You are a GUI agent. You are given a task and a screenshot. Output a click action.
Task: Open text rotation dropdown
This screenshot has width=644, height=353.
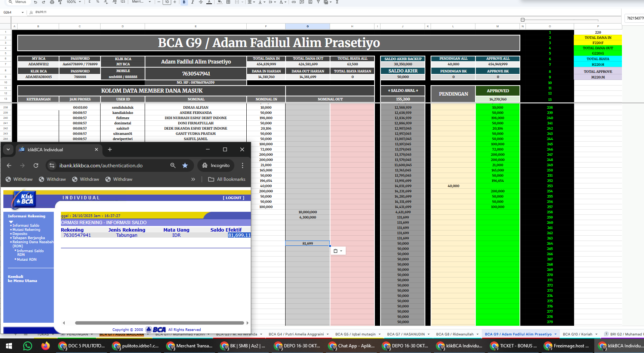pos(283,2)
